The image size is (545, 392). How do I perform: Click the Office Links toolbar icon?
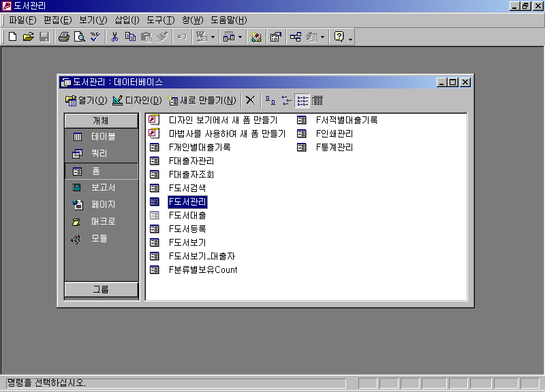(202, 37)
